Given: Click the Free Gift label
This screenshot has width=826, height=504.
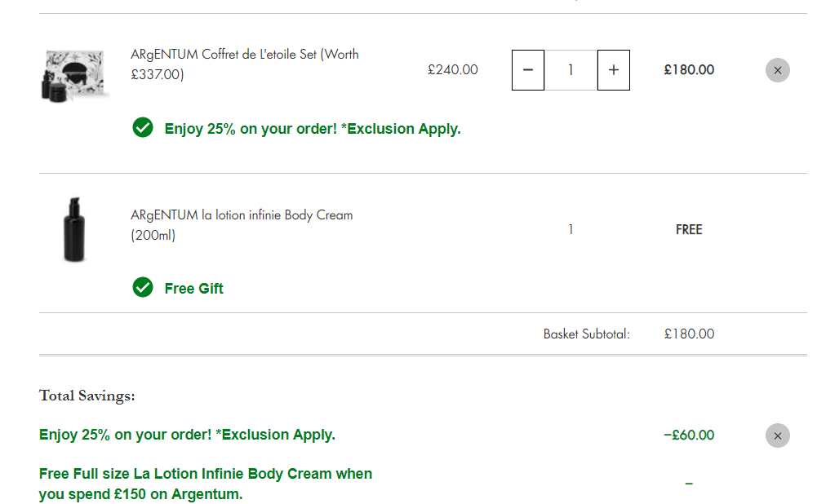Looking at the screenshot, I should coord(194,289).
